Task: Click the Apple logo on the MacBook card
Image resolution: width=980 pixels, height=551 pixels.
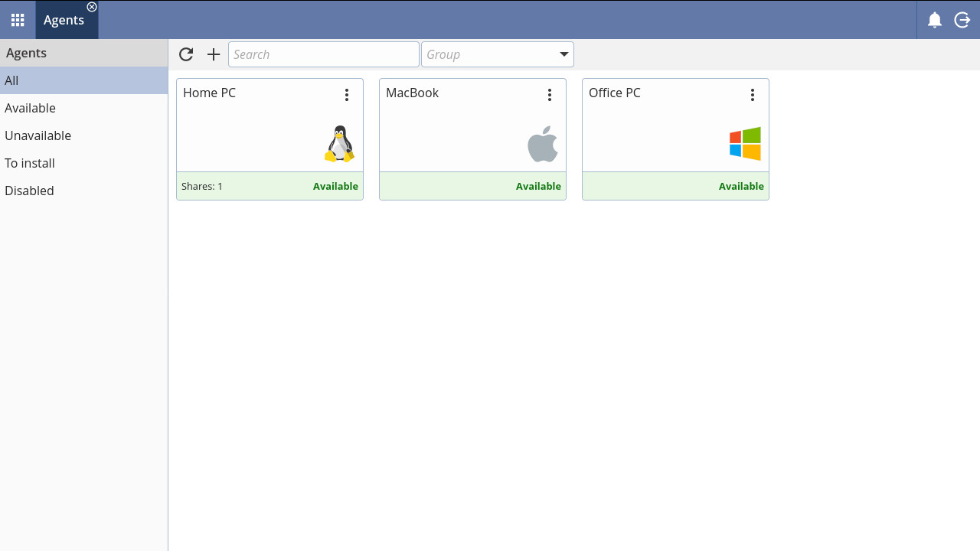Action: click(542, 144)
